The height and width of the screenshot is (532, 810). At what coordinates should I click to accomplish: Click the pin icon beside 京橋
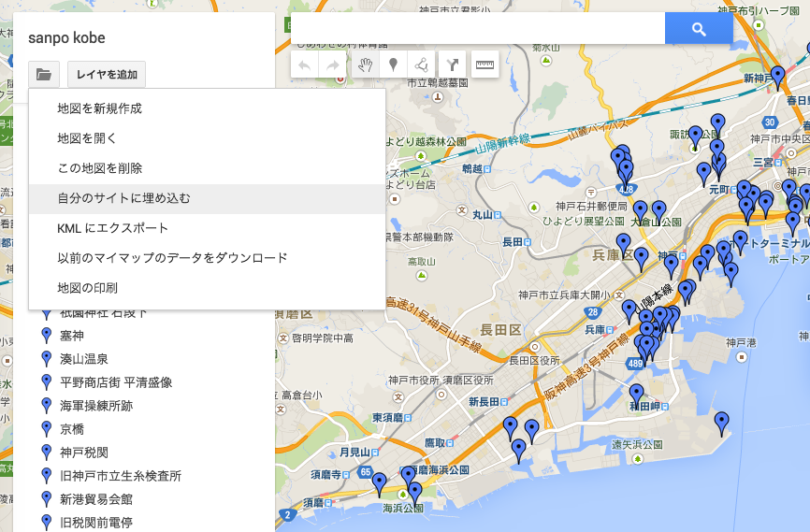pos(47,429)
